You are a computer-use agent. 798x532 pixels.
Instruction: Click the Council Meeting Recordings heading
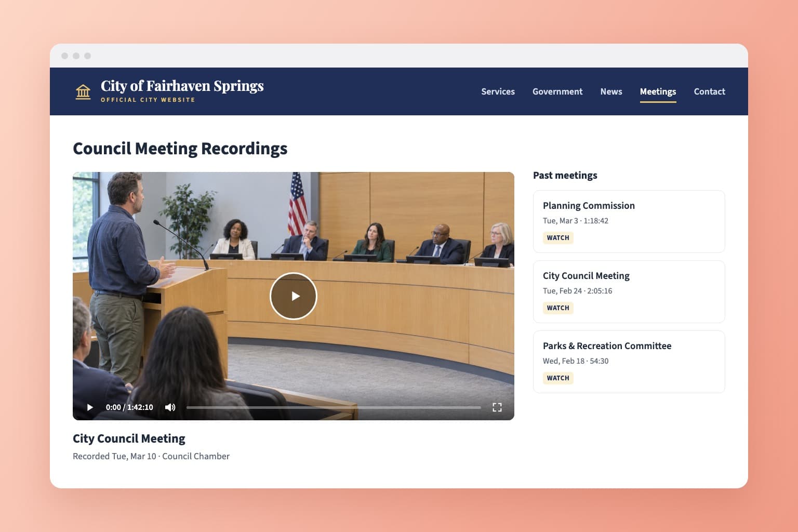point(180,149)
